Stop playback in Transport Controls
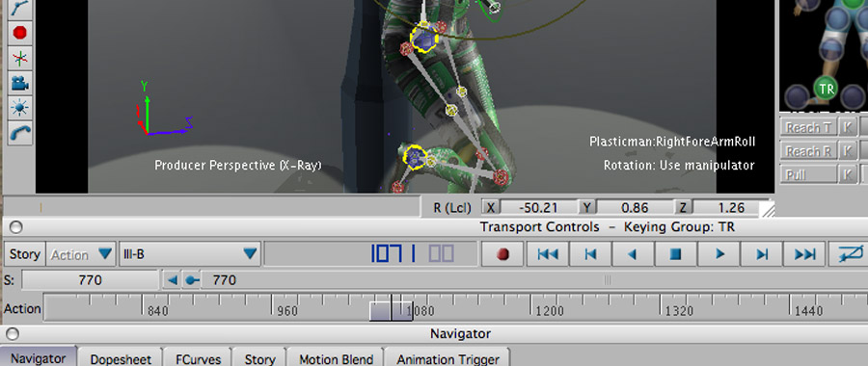 click(x=676, y=254)
